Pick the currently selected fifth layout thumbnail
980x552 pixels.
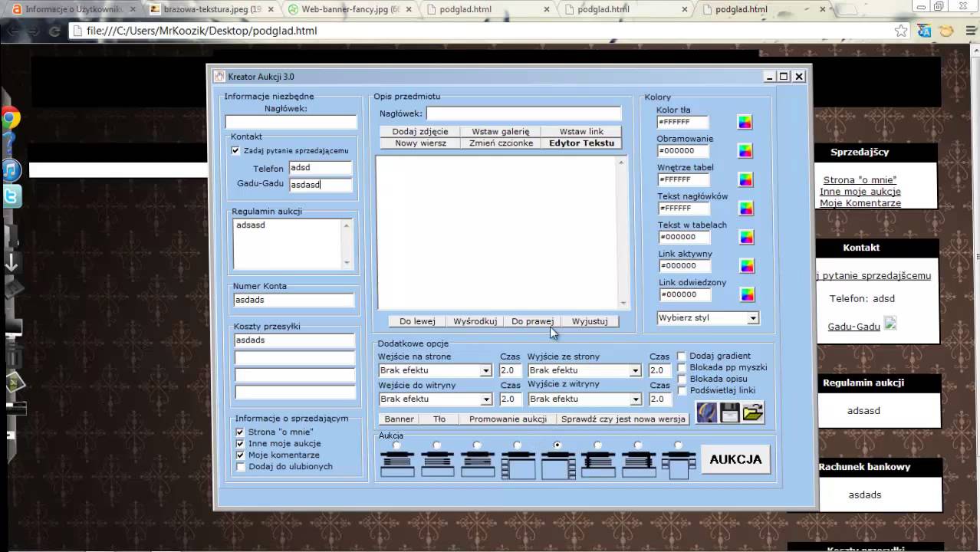pos(558,465)
